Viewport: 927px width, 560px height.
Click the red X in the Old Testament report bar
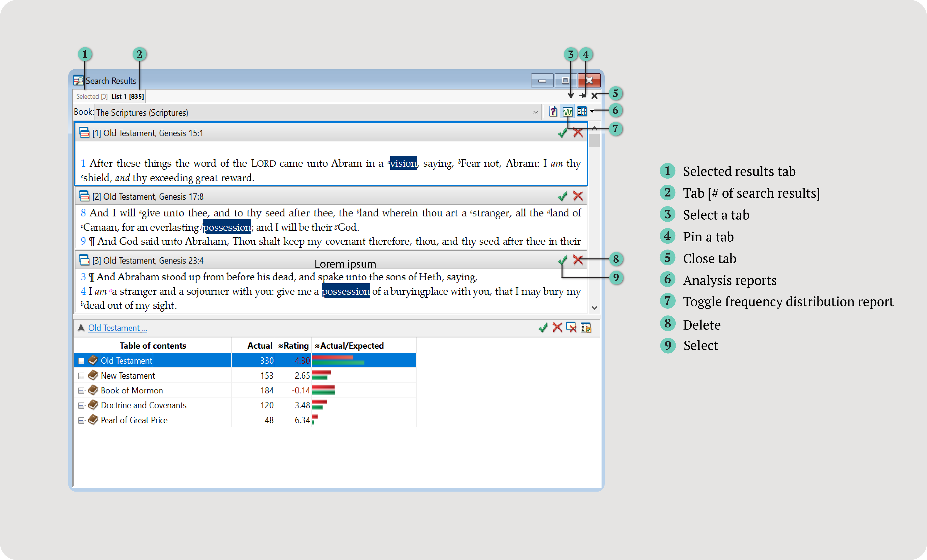(557, 327)
